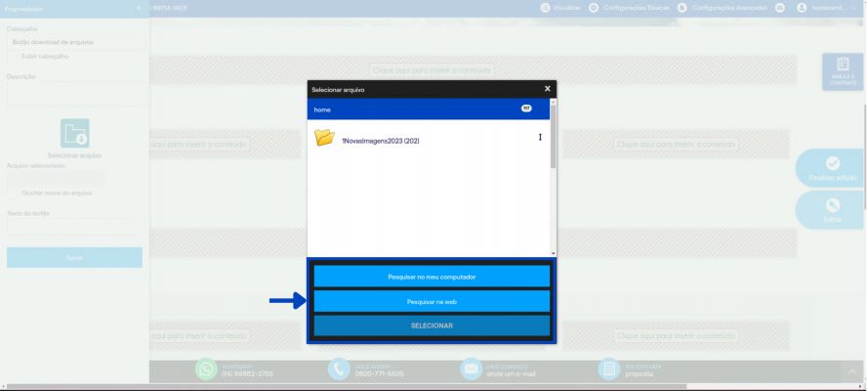Open the 1NovasImagens2023 folder icon

coord(324,138)
